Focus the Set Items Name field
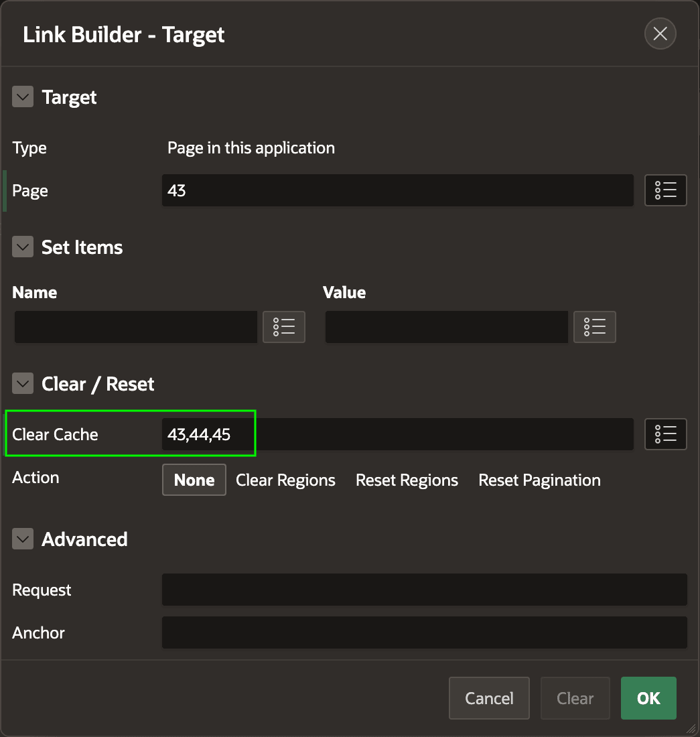This screenshot has width=700, height=737. point(136,327)
